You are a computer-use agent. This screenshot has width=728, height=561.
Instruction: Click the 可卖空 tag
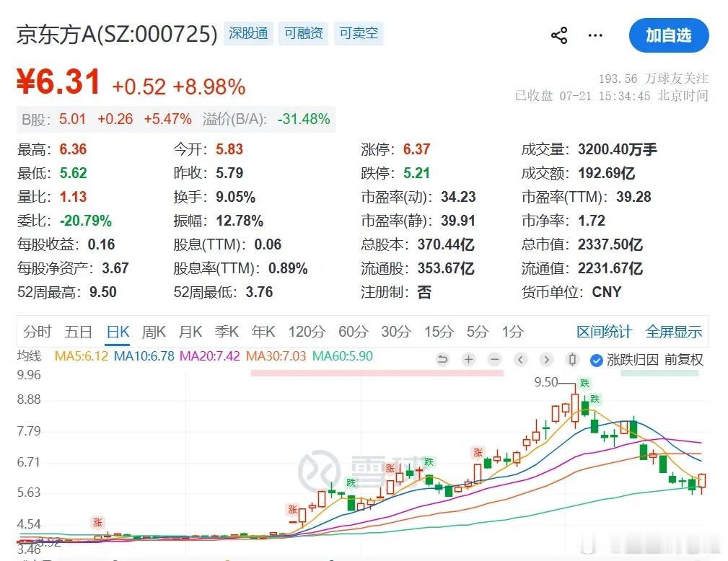point(359,33)
